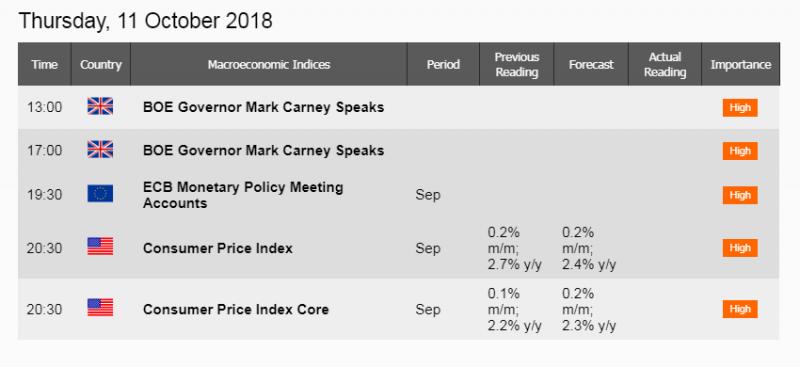Open 13:00 BOE Governor Mark Carney Speaks
Image resolution: width=800 pixels, height=367 pixels.
click(x=263, y=108)
